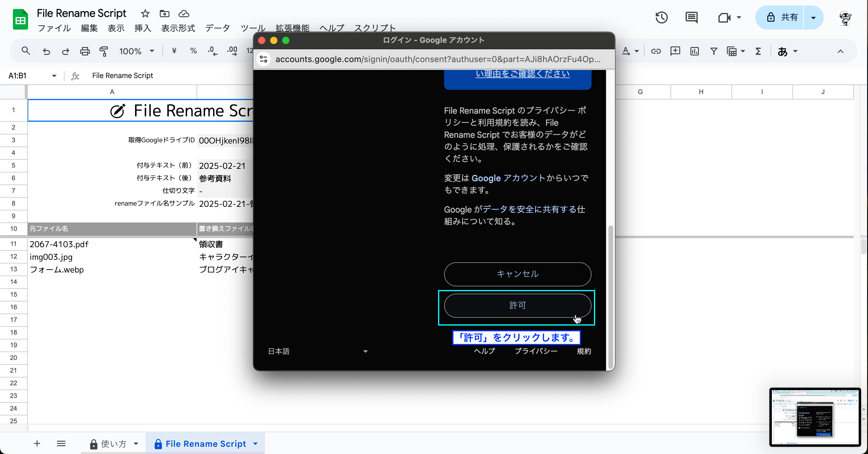Click the screenshot thumbnail preview

coord(815,417)
